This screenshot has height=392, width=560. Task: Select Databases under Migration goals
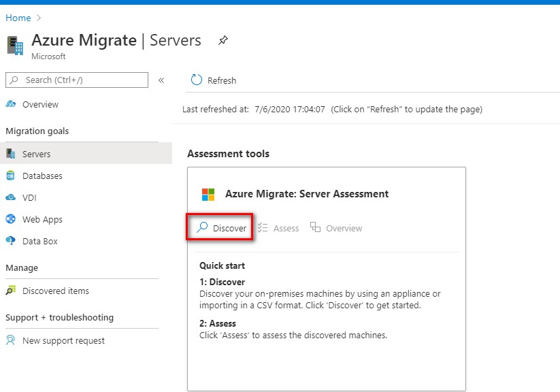pos(42,176)
